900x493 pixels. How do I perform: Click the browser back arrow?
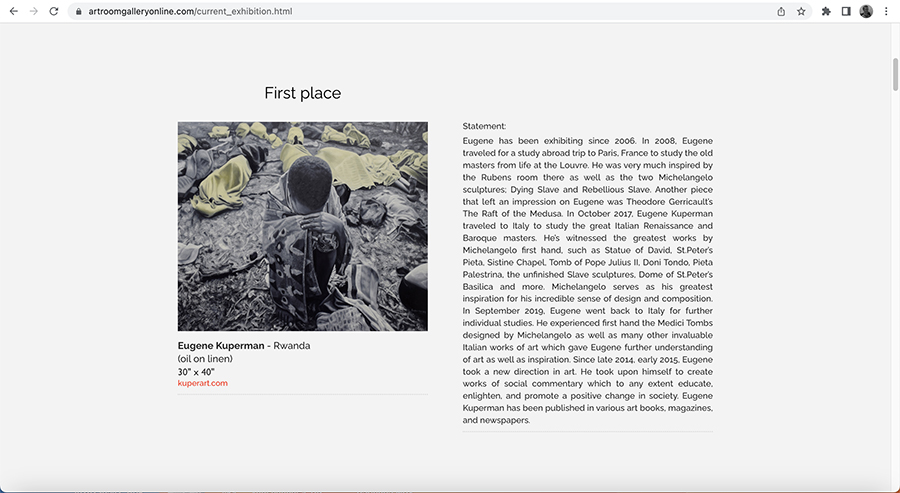(x=14, y=11)
